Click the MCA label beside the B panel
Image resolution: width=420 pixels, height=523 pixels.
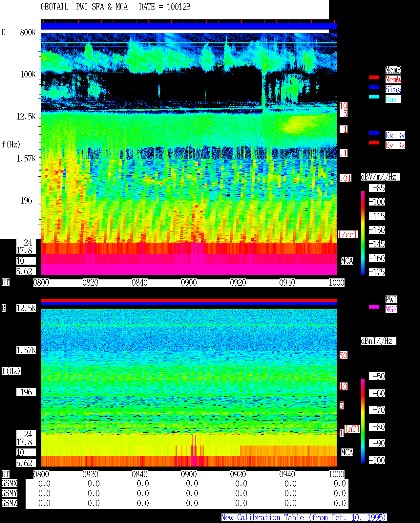point(347,452)
